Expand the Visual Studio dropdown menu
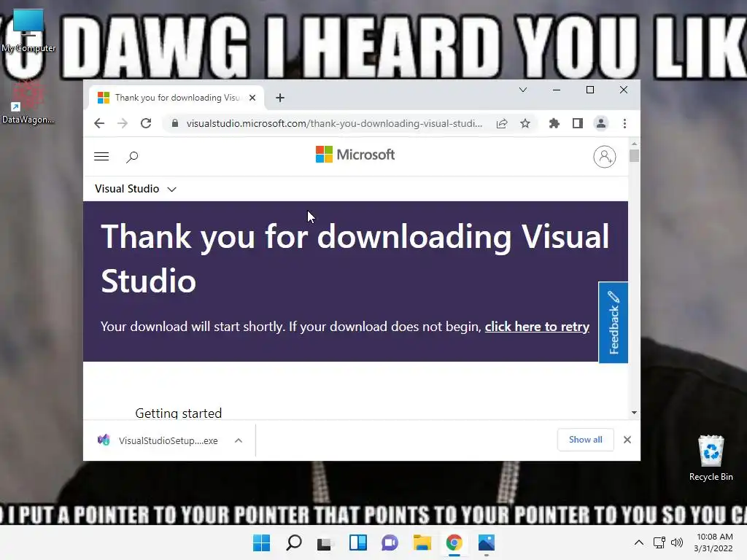Viewport: 747px width, 560px height. (135, 189)
